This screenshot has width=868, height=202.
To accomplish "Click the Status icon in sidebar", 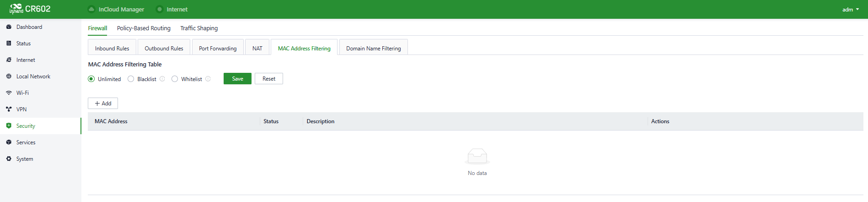I will coord(9,44).
